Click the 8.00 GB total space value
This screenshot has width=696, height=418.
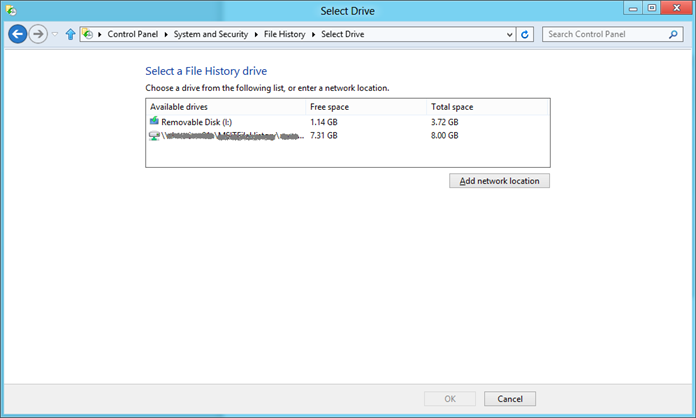click(x=445, y=135)
